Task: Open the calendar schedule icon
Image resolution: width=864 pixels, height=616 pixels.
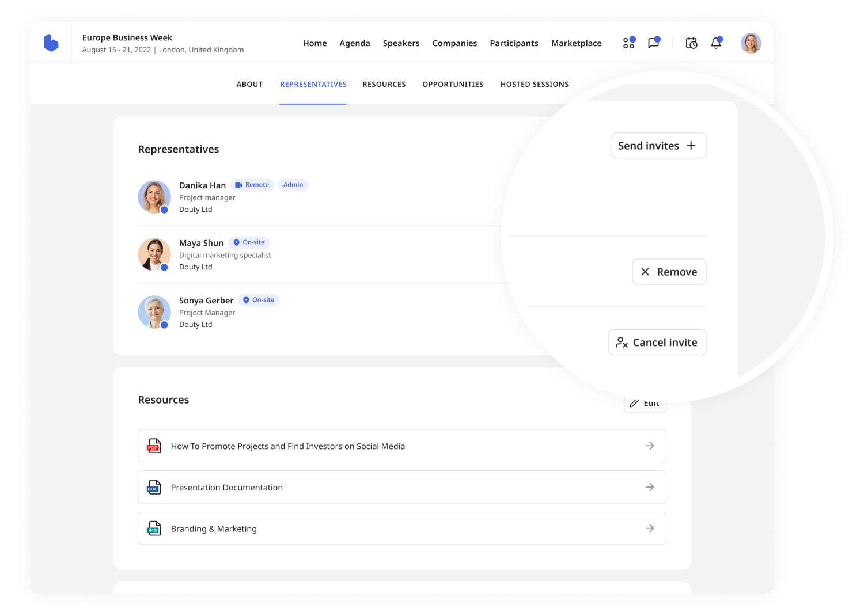Action: click(692, 43)
